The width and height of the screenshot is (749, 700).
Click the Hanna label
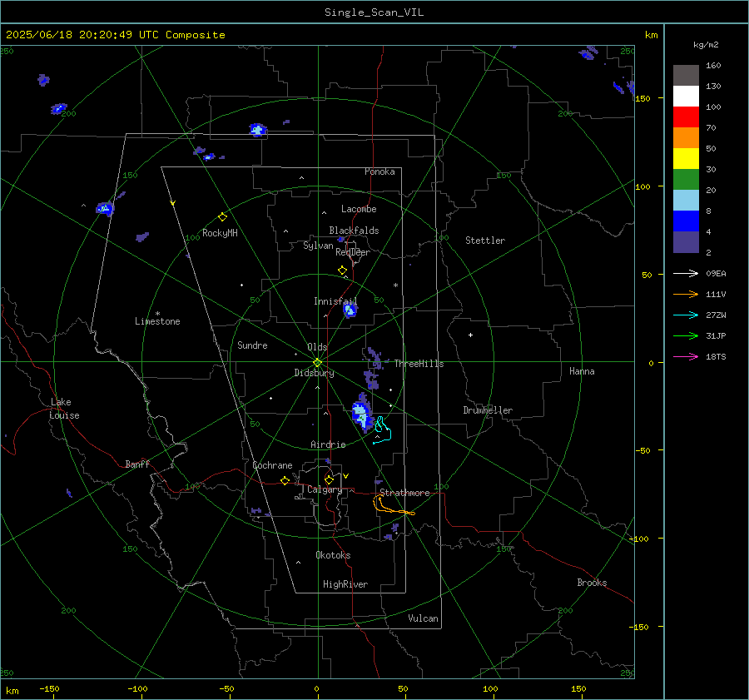pyautogui.click(x=582, y=371)
